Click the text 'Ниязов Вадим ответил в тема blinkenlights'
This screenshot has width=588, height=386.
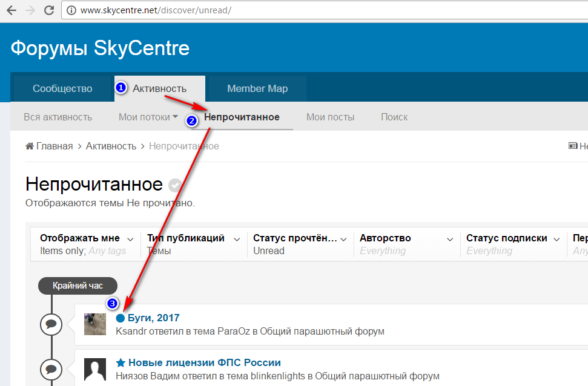210,376
